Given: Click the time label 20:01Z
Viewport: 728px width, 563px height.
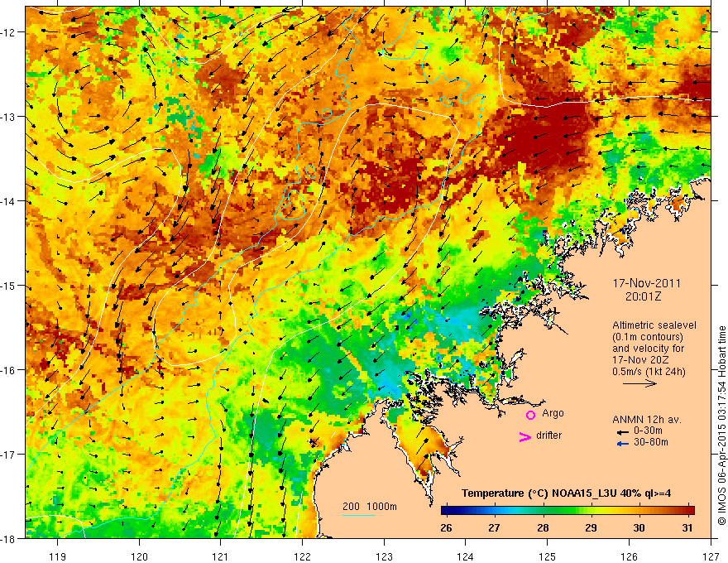Looking at the screenshot, I should click(x=643, y=296).
